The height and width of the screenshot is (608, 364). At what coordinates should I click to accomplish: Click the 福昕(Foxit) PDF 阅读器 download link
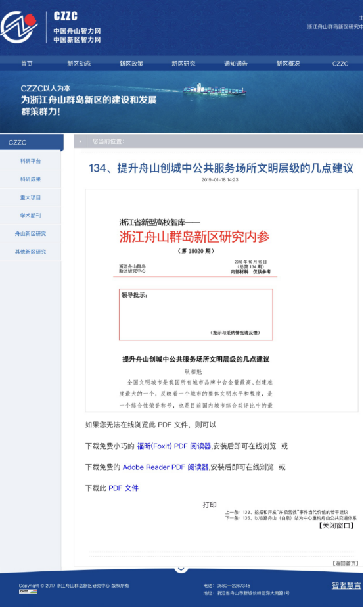click(173, 446)
